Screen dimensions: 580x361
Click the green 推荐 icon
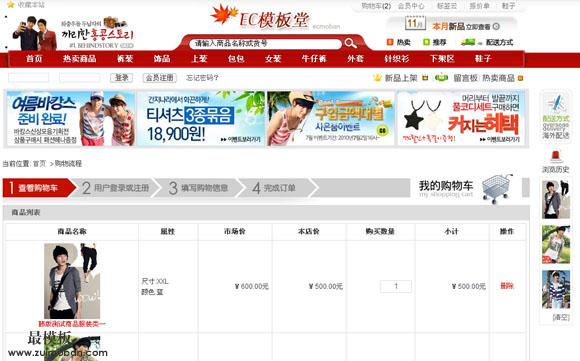pos(426,42)
